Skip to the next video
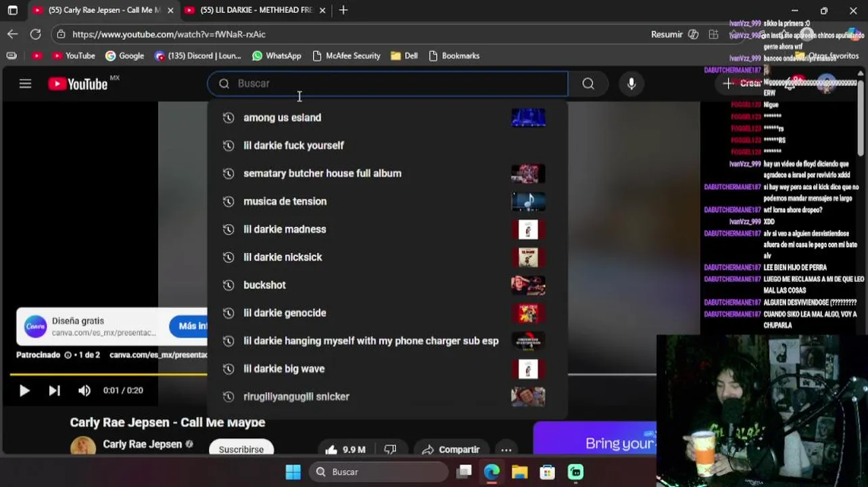 click(54, 390)
